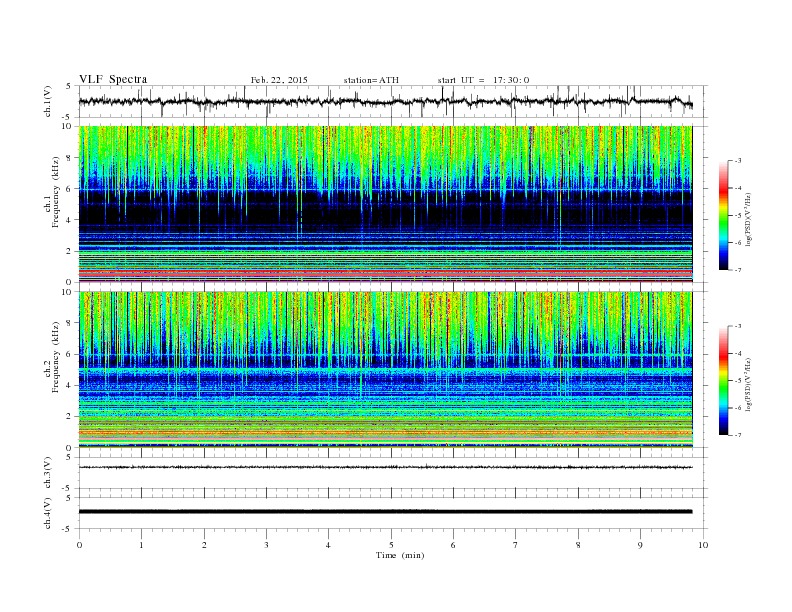The width and height of the screenshot is (792, 612).
Task: Click the "ch.4(V)" waveform axis label
Action: pyautogui.click(x=47, y=513)
